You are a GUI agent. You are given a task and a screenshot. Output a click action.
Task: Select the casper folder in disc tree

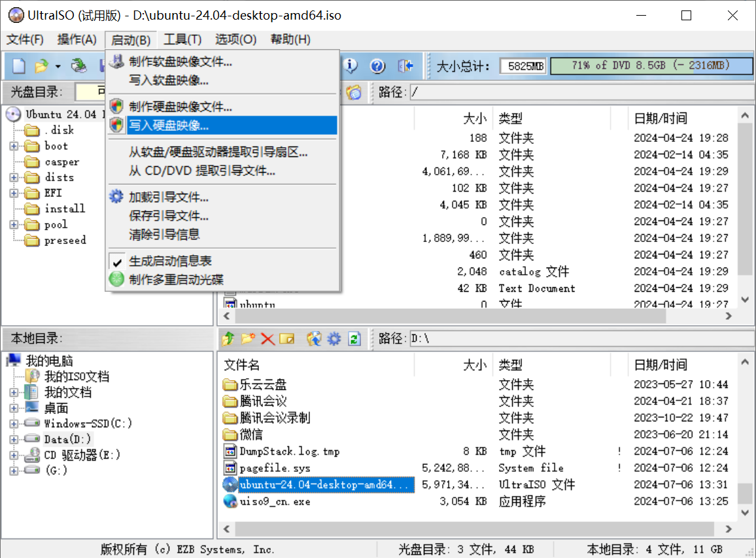(61, 162)
